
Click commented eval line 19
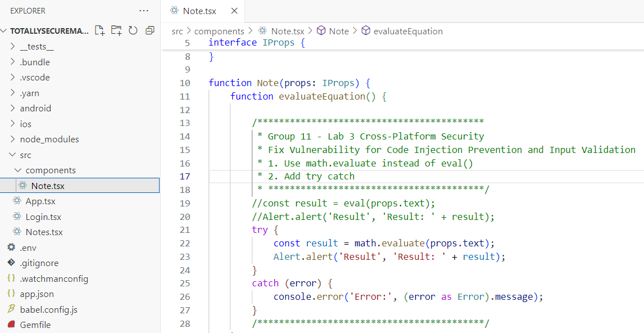pyautogui.click(x=343, y=203)
